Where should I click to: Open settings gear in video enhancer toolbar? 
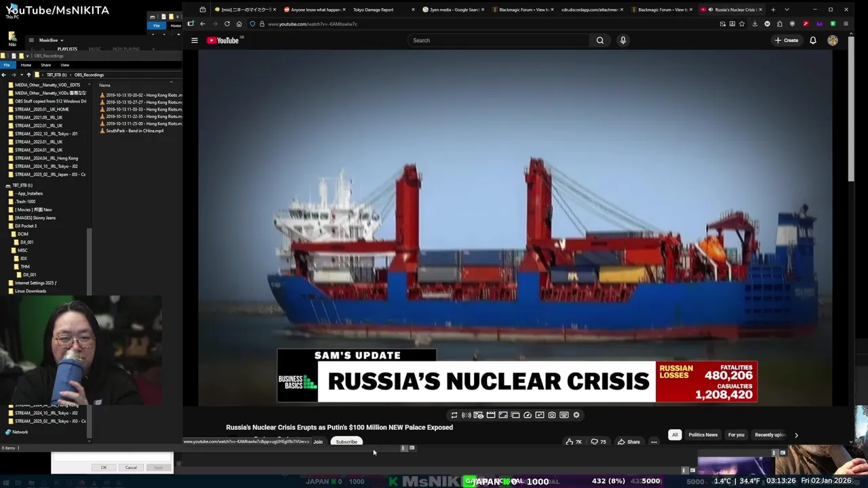point(576,415)
